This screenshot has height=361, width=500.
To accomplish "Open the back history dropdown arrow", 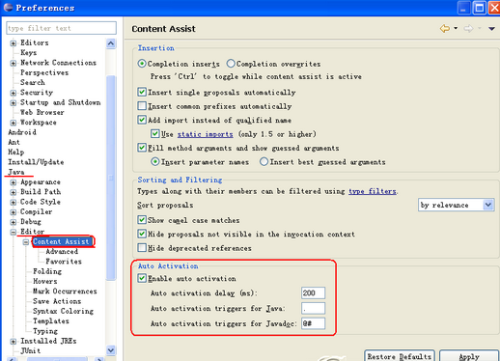I will click(456, 28).
